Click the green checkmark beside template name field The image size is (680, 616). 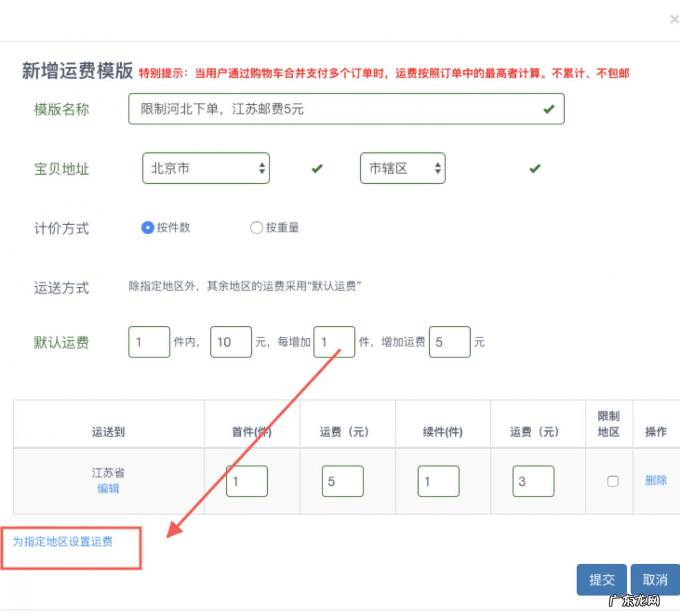[548, 109]
